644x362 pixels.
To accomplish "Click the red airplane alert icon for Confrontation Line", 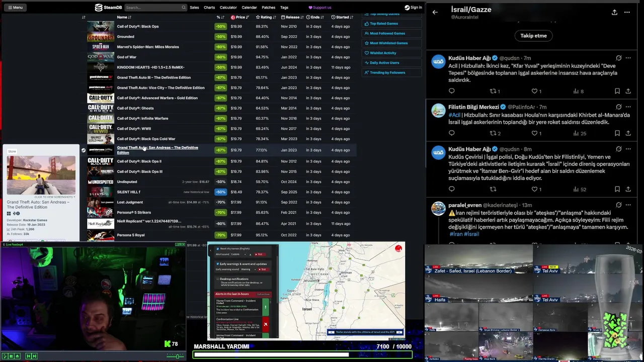I will click(x=265, y=324).
